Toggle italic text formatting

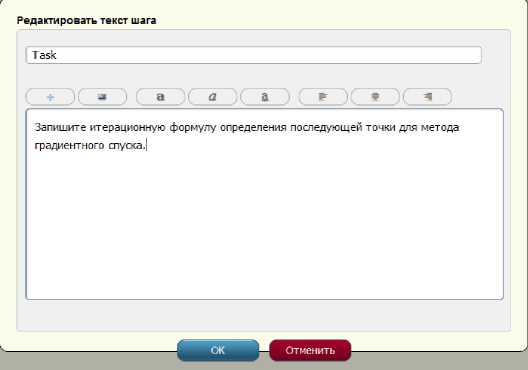(x=212, y=97)
